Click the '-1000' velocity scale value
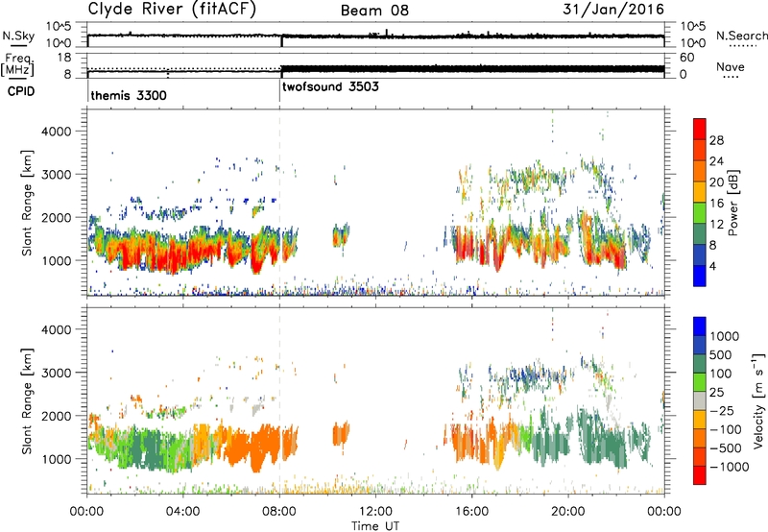The height and width of the screenshot is (532, 768). [729, 467]
